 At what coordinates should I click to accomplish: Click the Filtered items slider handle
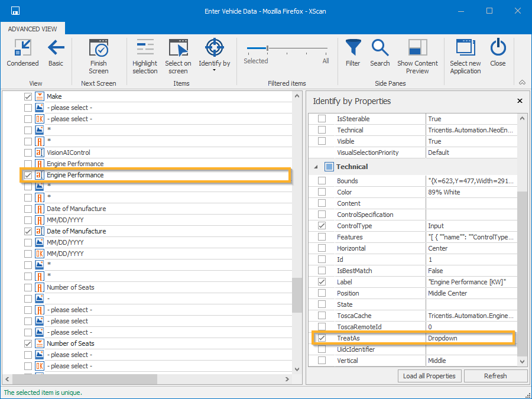[268, 48]
